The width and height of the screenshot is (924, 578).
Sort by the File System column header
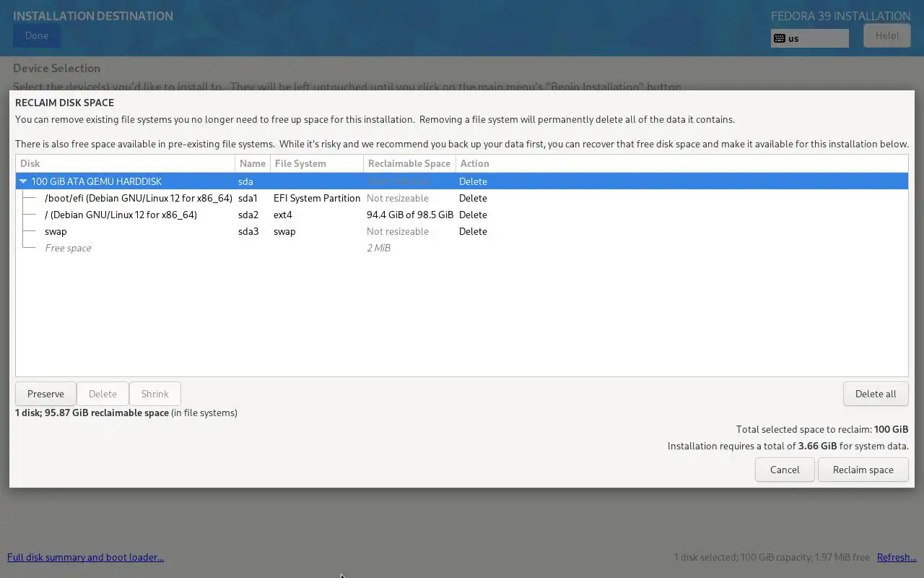click(x=317, y=163)
